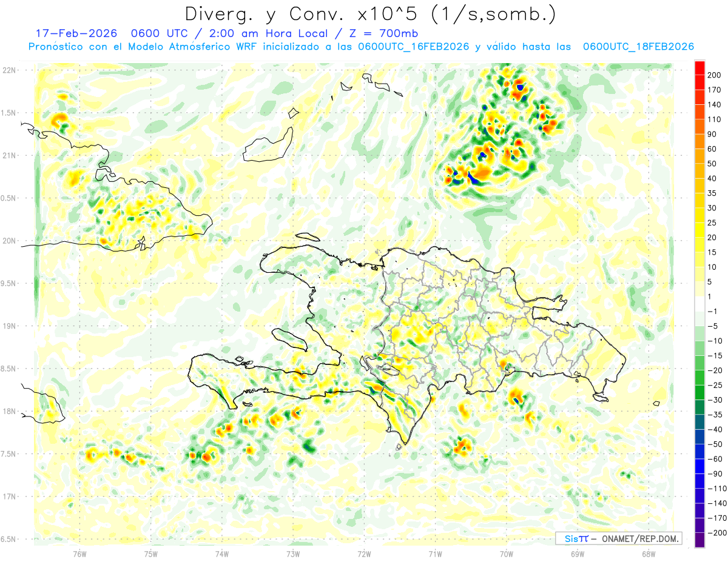
Task: Click the '110' positive colorbar value
Action: 715,119
